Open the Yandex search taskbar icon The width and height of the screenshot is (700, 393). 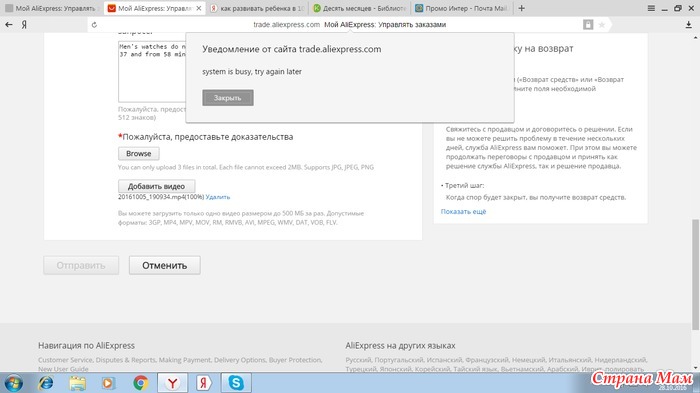pos(204,383)
